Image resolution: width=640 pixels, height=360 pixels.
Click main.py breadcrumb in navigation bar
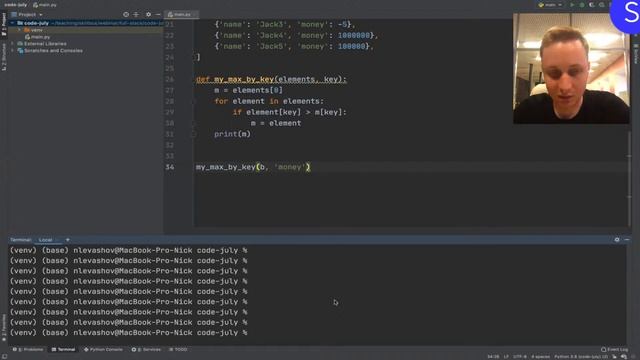(x=45, y=5)
